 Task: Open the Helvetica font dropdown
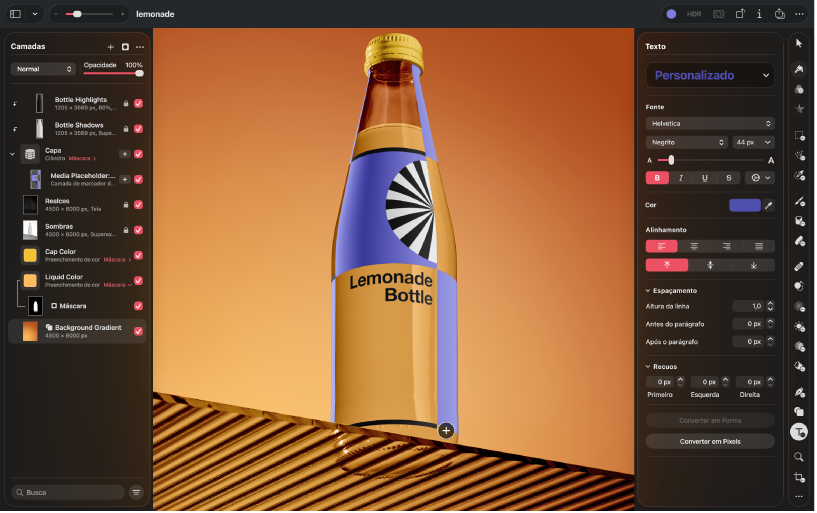point(711,124)
